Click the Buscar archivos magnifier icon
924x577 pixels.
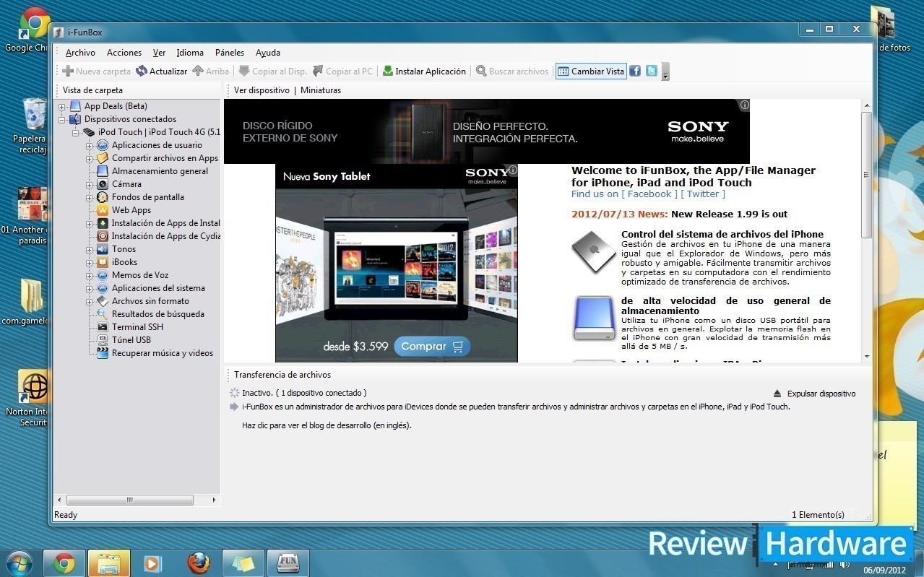(x=481, y=71)
